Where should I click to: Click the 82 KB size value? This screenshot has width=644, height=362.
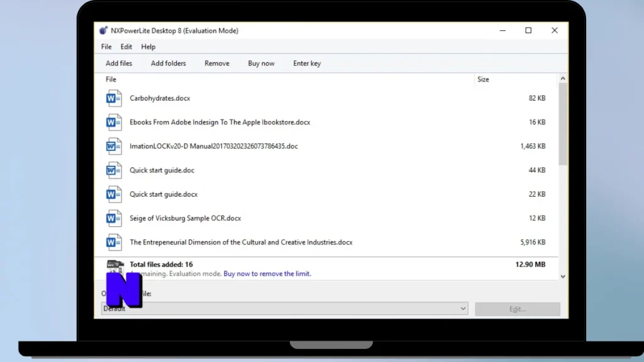[x=537, y=98]
